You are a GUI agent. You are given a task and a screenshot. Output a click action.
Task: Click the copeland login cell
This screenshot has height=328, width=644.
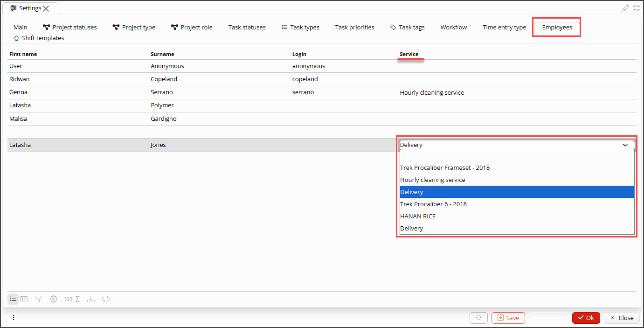(305, 79)
